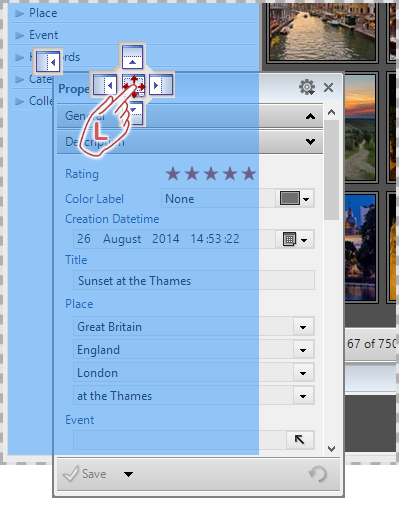
Task: Click the undo revert icon next to Save
Action: click(317, 474)
